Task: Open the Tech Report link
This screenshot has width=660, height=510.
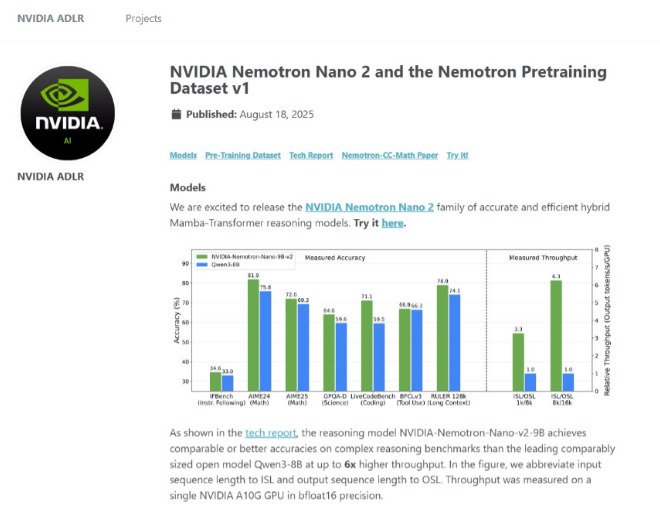Action: 311,155
